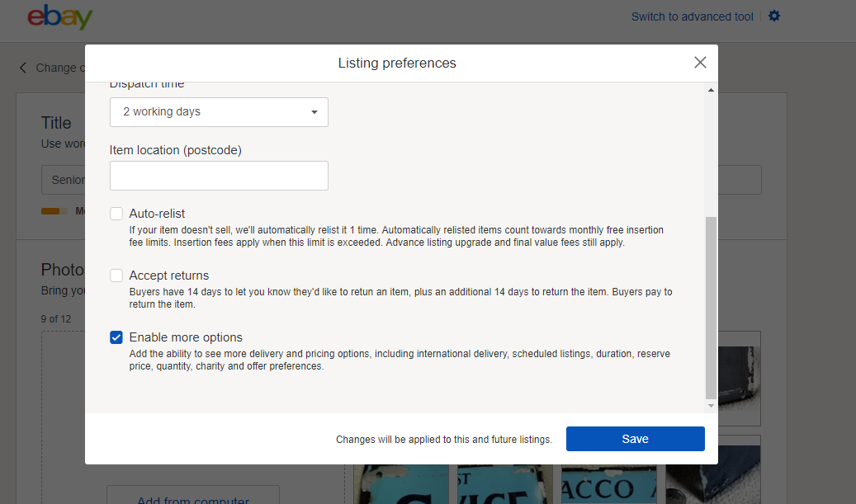Save the listing preferences
Screen dimensions: 856x504
(635, 438)
